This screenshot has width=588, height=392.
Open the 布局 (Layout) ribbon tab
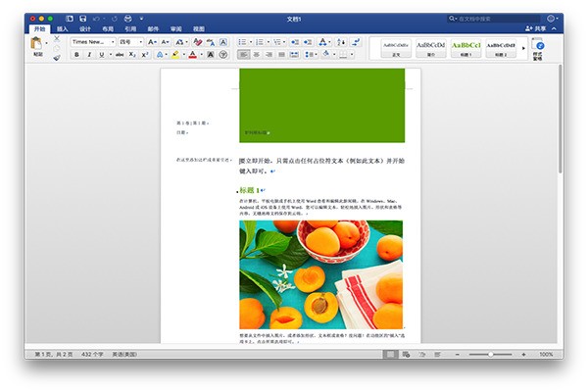tap(108, 29)
